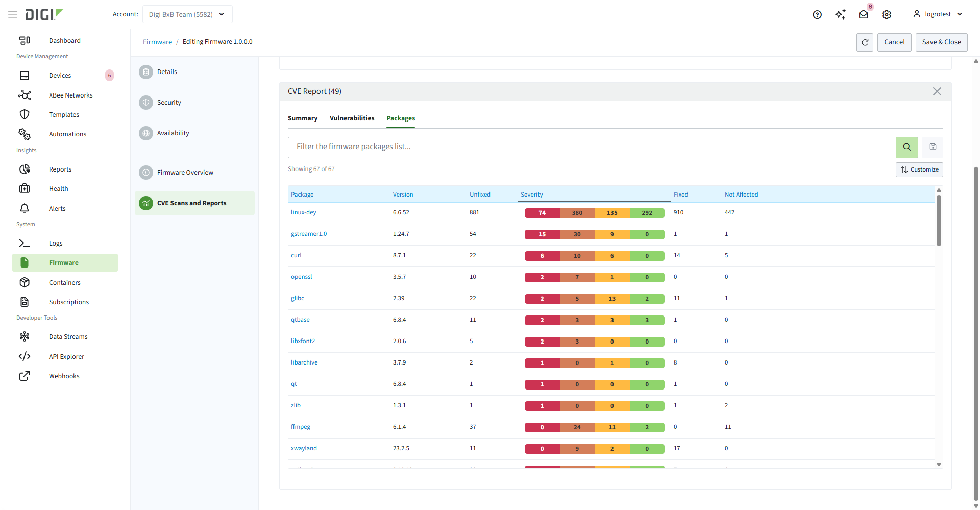Open Webhooks in the sidebar
This screenshot has height=510, width=980.
point(64,376)
